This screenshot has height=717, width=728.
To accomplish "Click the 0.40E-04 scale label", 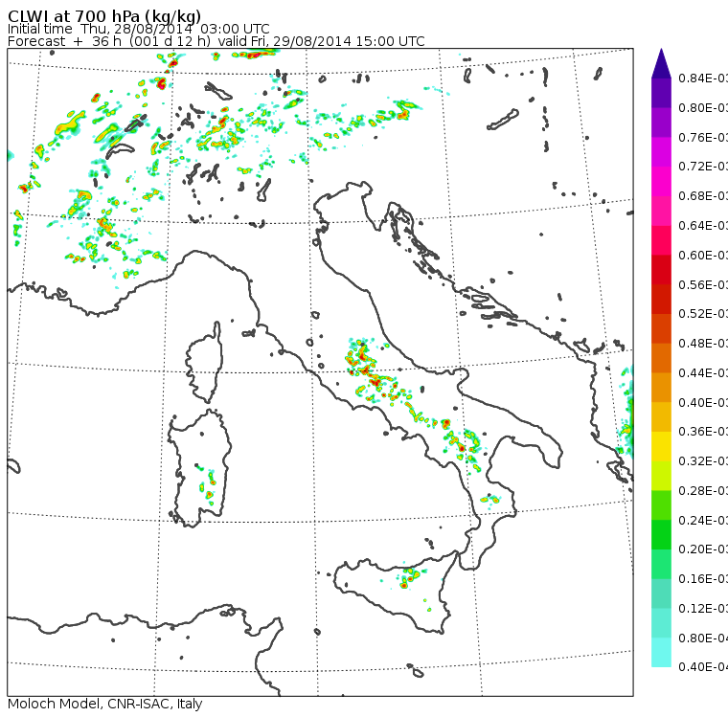I will click(x=703, y=667).
